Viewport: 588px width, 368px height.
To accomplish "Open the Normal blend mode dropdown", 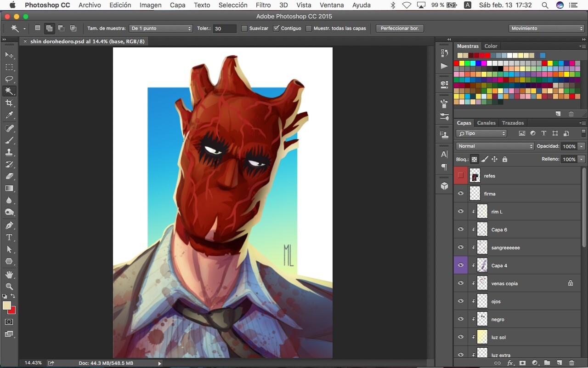I will point(495,146).
